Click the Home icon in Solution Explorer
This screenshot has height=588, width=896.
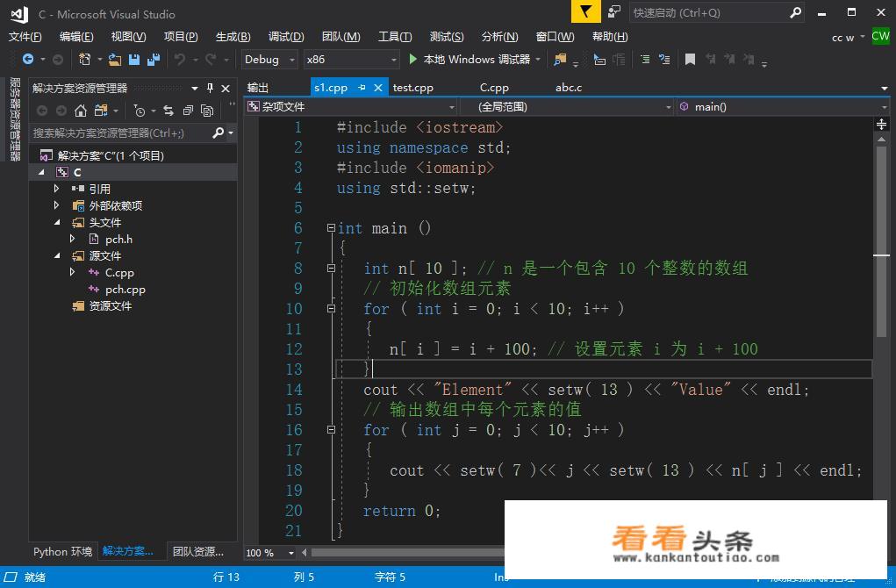pos(81,111)
